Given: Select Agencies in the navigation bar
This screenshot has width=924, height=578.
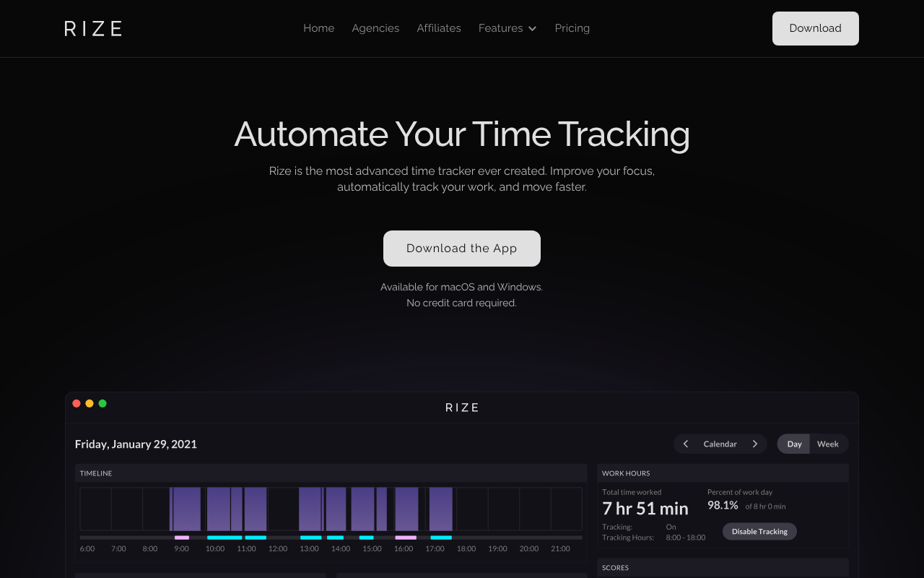Looking at the screenshot, I should coord(375,28).
